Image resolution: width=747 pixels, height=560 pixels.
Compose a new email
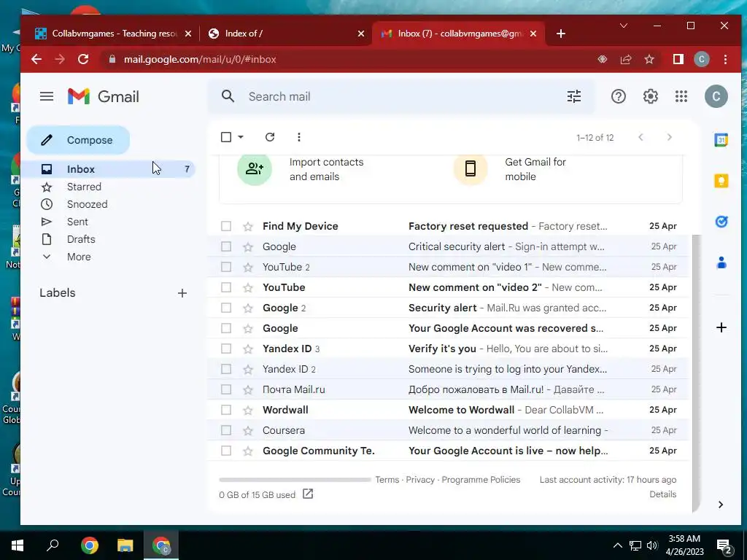click(x=78, y=140)
